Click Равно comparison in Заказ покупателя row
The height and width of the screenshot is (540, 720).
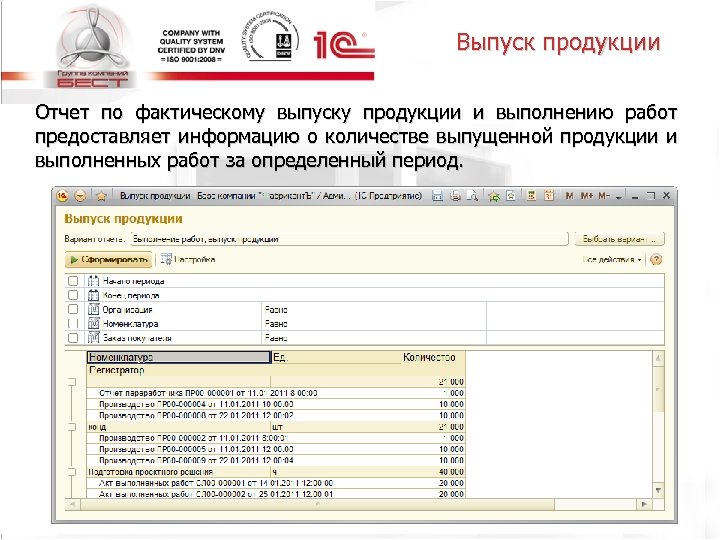[276, 338]
